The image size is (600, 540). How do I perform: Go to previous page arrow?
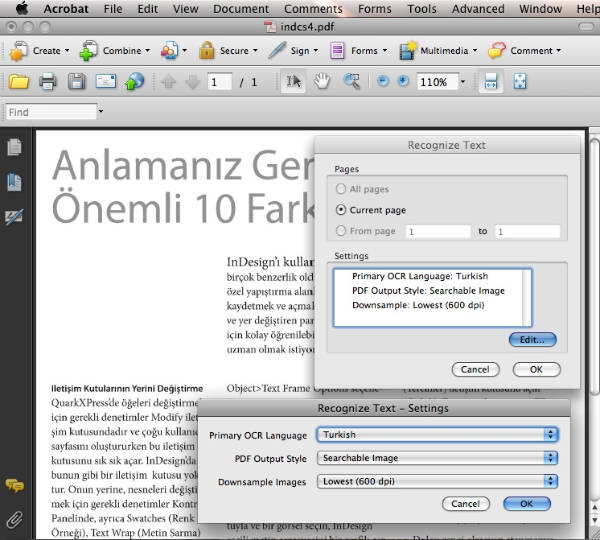coord(168,82)
